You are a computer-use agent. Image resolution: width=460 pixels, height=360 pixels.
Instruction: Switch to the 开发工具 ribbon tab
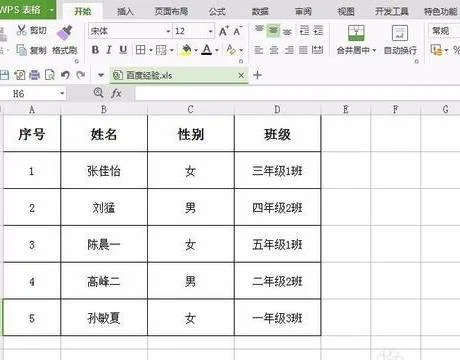[392, 12]
